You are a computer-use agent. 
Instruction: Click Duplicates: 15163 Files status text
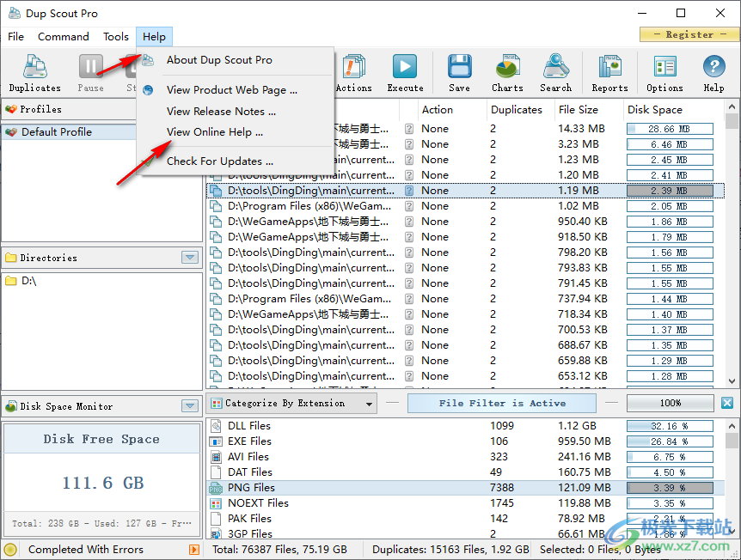click(450, 550)
